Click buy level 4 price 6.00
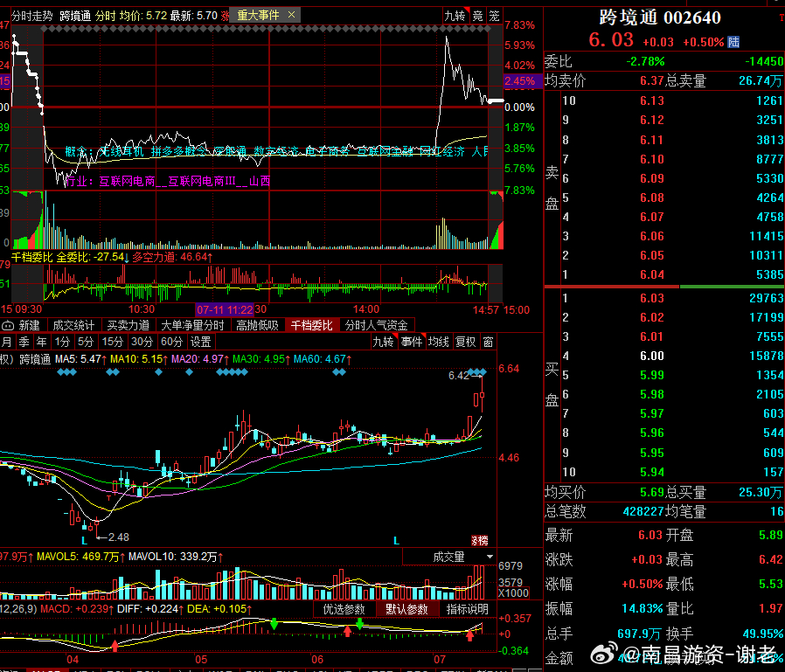Screen dimensions: 785x672 coord(652,356)
